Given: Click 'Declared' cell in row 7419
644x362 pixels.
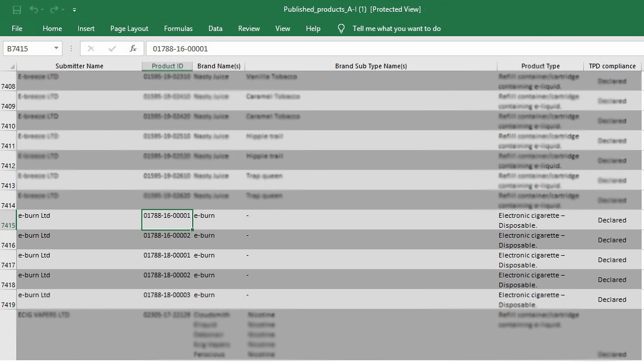Looking at the screenshot, I should coord(612,300).
